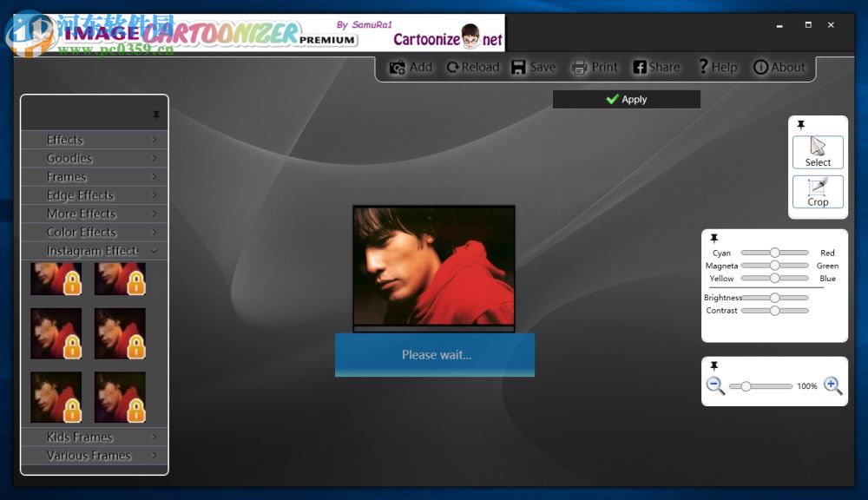Viewport: 868px width, 500px height.
Task: Toggle the color adjustment panel pin
Action: [714, 238]
